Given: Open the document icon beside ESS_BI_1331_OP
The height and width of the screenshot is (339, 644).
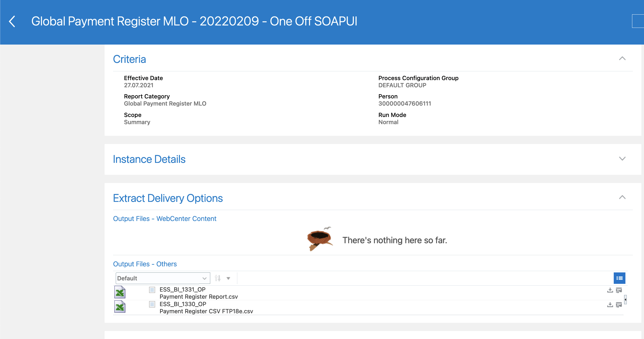Looking at the screenshot, I should click(152, 290).
